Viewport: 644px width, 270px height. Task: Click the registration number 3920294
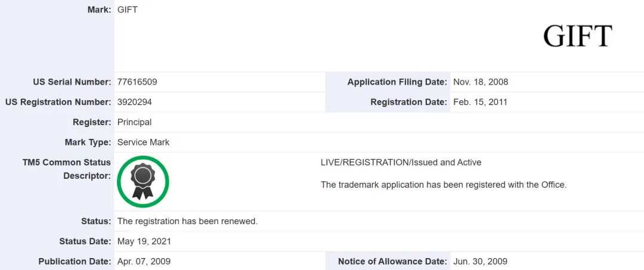point(135,102)
